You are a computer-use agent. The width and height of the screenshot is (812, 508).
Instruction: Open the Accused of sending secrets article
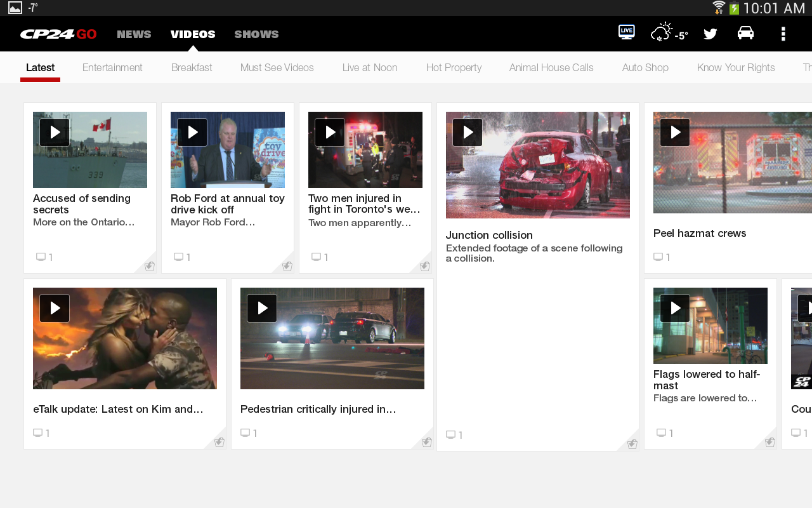click(82, 204)
